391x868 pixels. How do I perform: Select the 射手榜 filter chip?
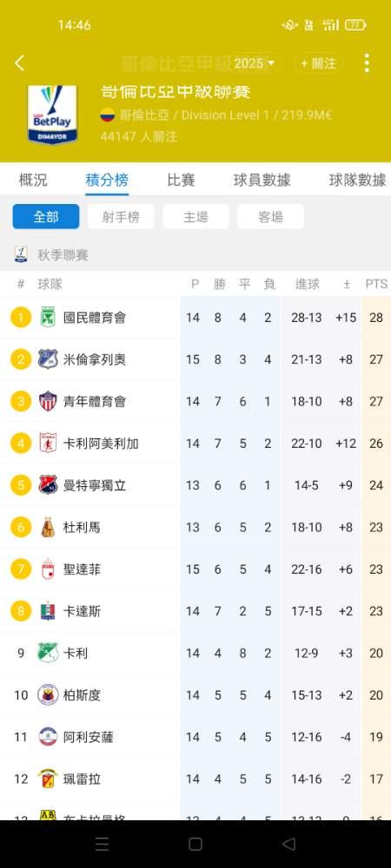[121, 217]
